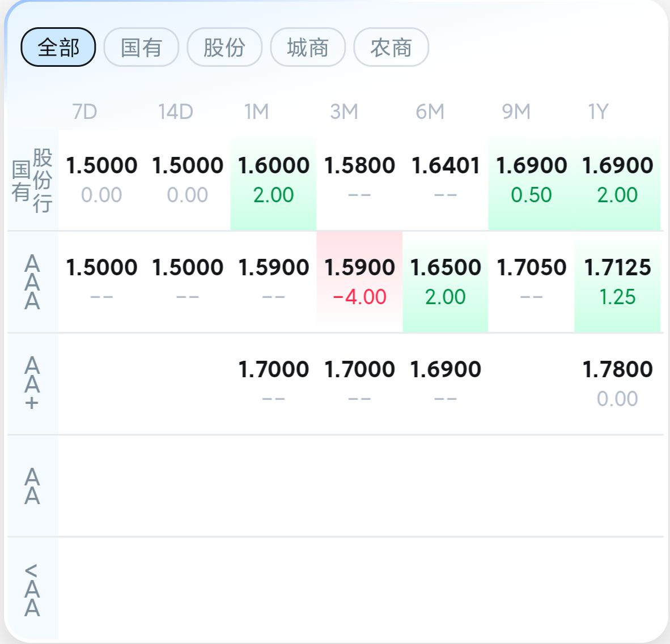The height and width of the screenshot is (644, 670).
Task: Switch to the 农商 filter tab
Action: pyautogui.click(x=392, y=47)
